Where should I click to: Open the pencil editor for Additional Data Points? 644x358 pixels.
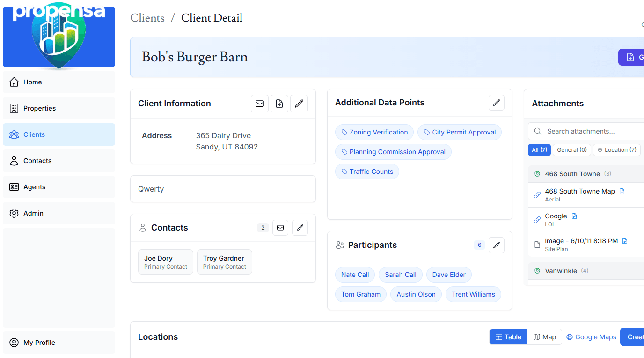pyautogui.click(x=496, y=102)
